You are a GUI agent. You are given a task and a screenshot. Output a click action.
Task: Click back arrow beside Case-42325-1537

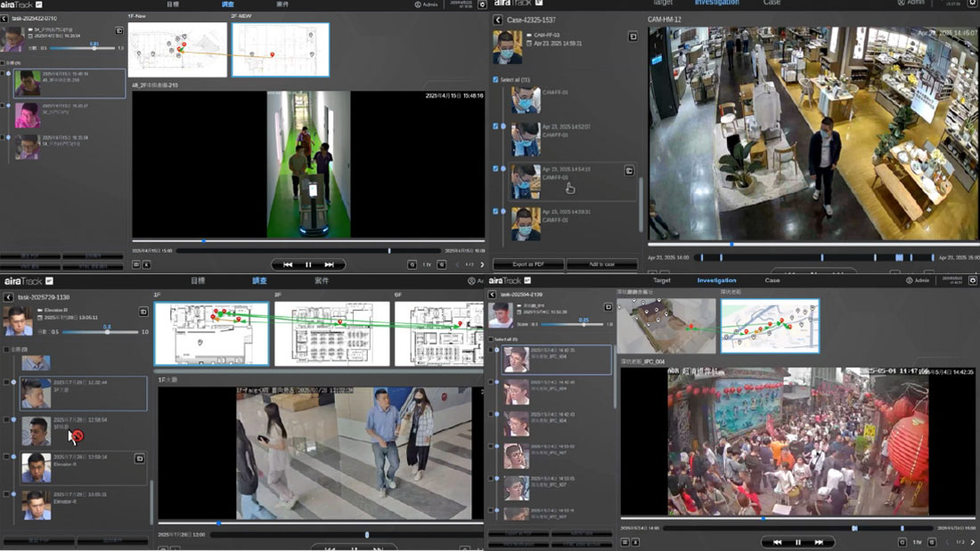(x=498, y=20)
